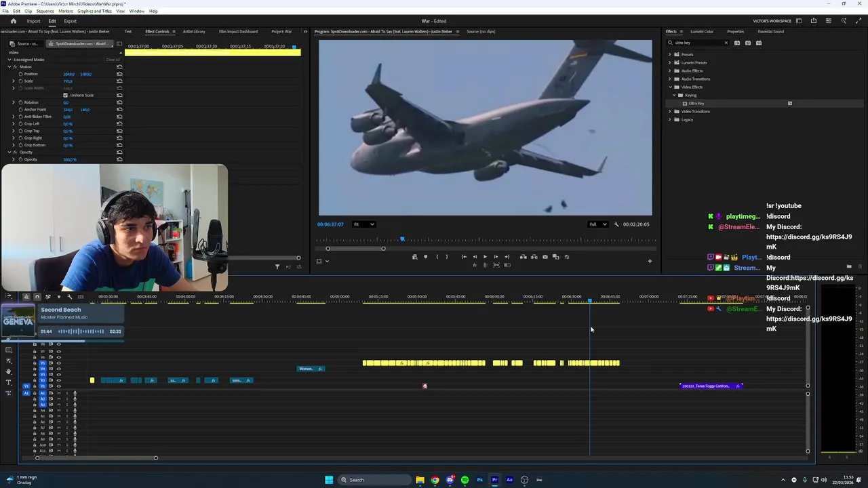868x488 pixels.
Task: Reset the Position parameter
Action: click(x=119, y=74)
